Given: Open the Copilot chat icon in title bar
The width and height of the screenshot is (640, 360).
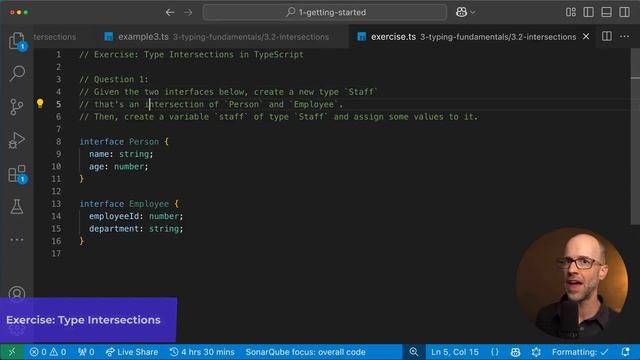Looking at the screenshot, I should point(461,12).
